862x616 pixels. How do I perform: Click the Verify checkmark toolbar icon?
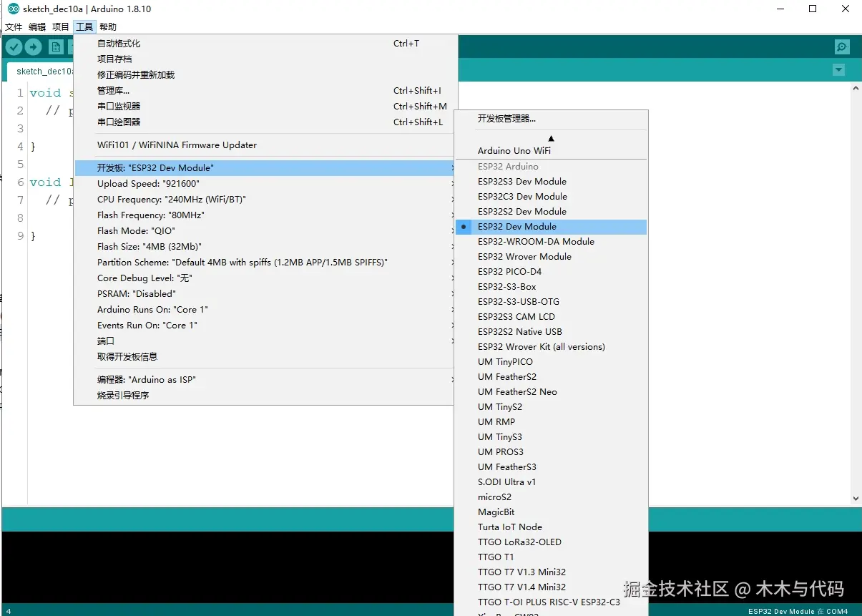pyautogui.click(x=14, y=47)
